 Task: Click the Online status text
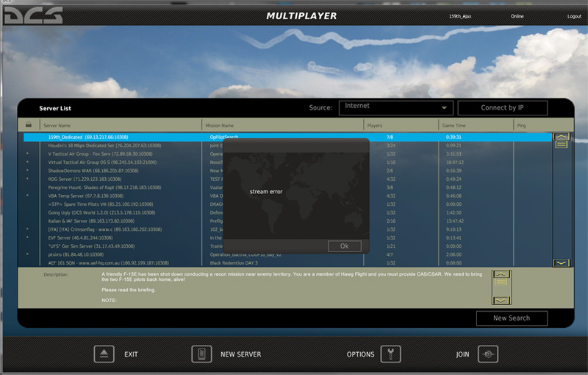517,16
